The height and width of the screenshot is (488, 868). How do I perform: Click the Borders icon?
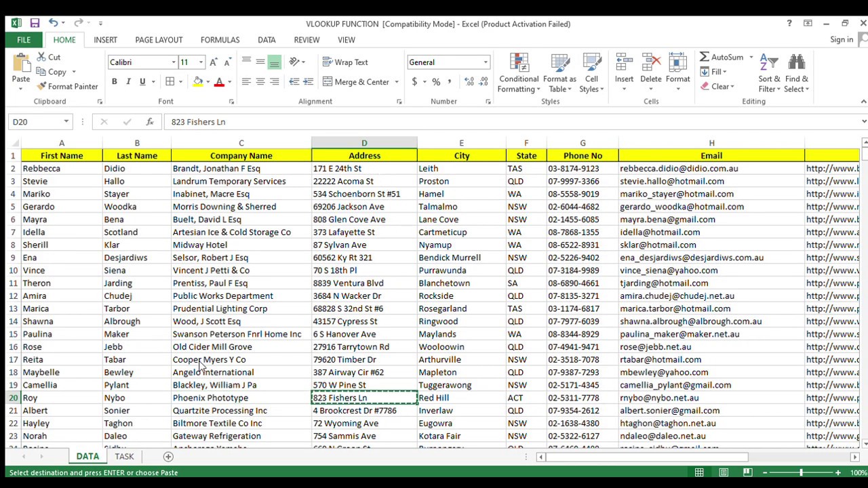coord(170,82)
